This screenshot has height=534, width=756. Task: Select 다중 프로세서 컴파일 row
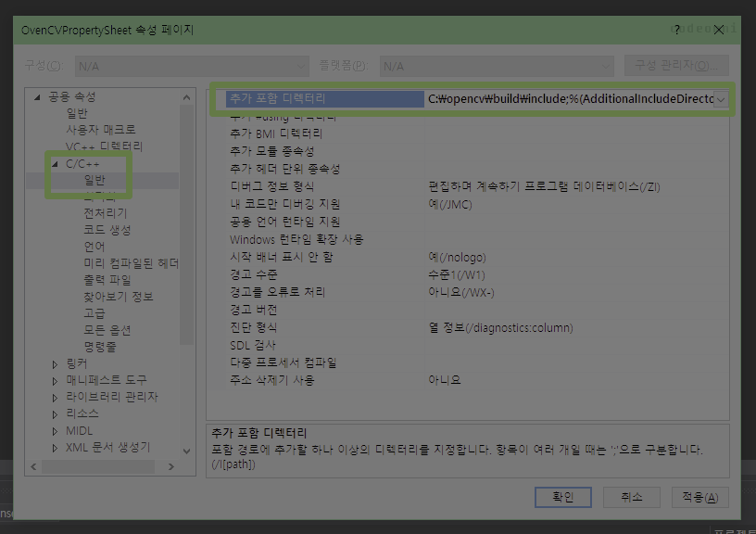[x=283, y=362]
